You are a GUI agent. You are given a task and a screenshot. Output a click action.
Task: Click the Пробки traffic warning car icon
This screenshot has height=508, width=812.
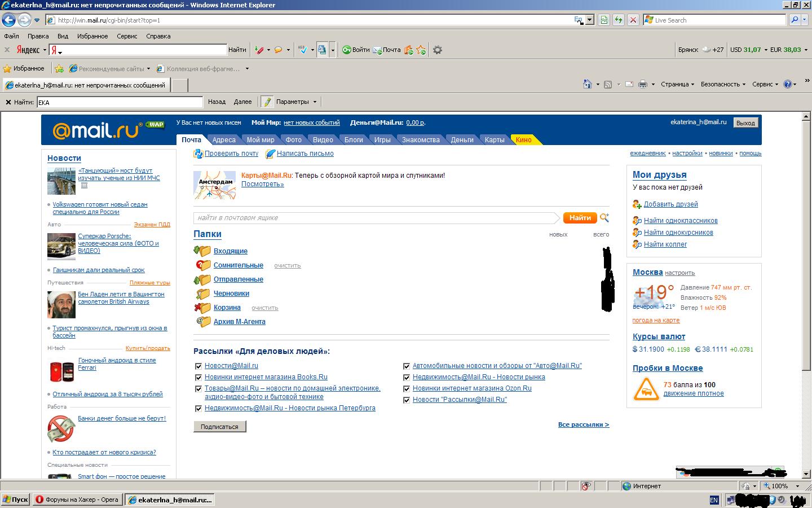(646, 389)
